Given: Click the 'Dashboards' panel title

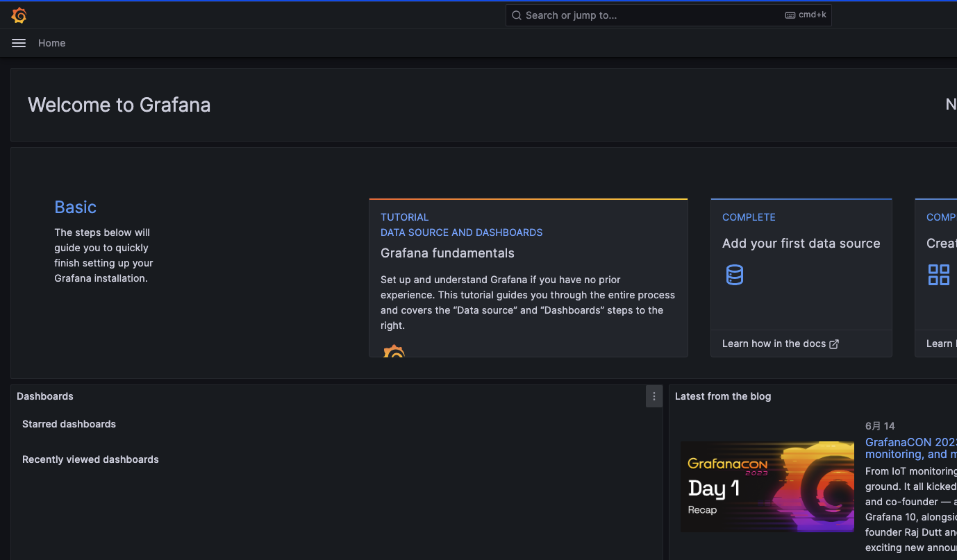Looking at the screenshot, I should pos(45,396).
